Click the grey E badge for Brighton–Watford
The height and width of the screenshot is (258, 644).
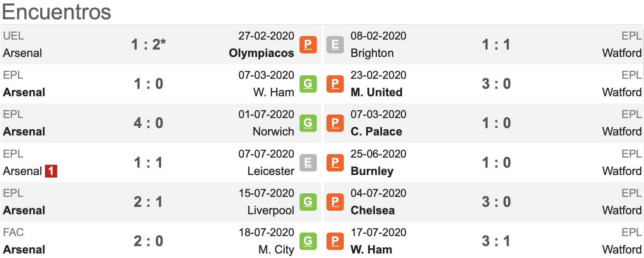(x=335, y=44)
